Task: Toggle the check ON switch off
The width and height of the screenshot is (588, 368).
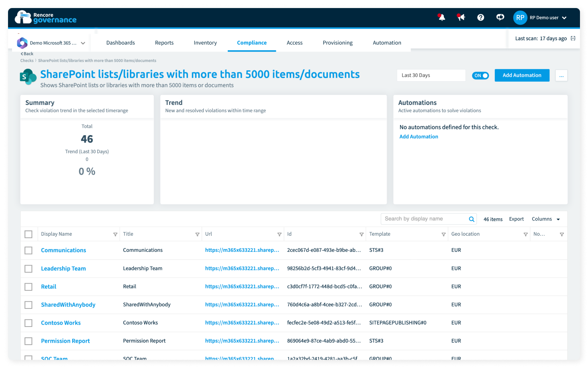Action: point(480,76)
